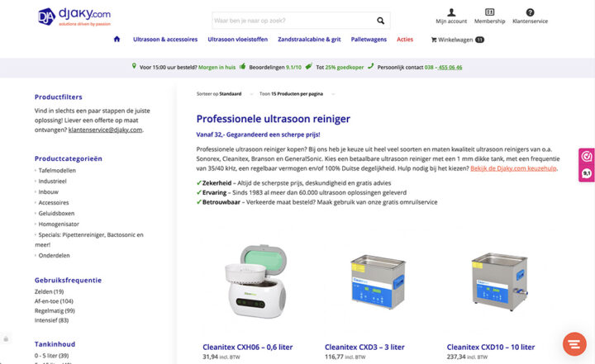Click Morgen in huis link
Viewport: 595px width, 364px height.
(x=217, y=67)
